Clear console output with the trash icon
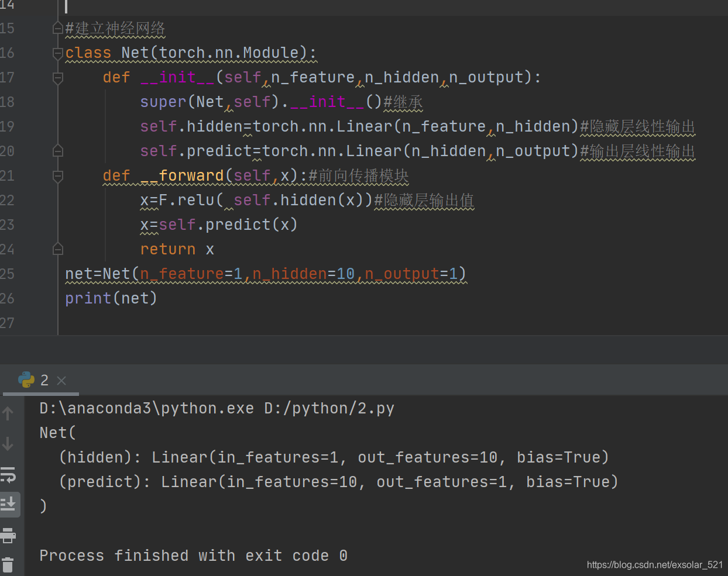 pyautogui.click(x=8, y=565)
